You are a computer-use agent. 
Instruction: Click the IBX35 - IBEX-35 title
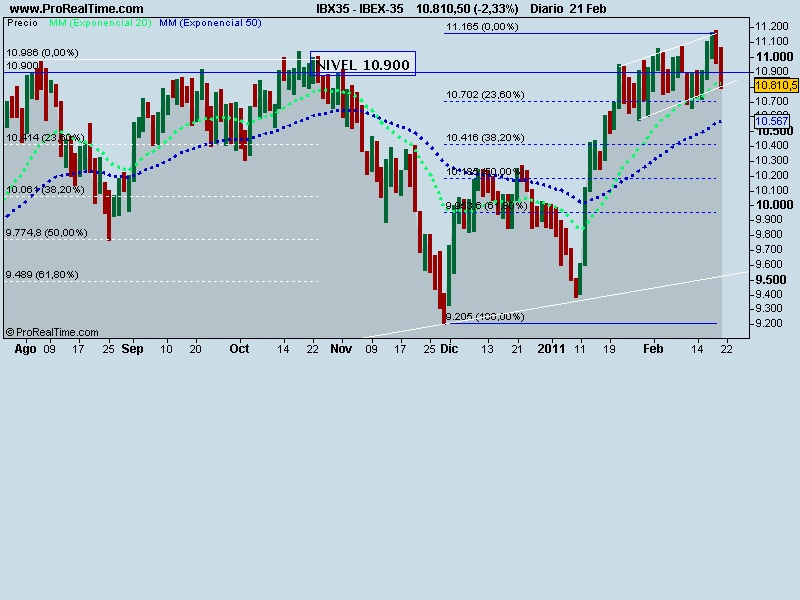(x=360, y=9)
